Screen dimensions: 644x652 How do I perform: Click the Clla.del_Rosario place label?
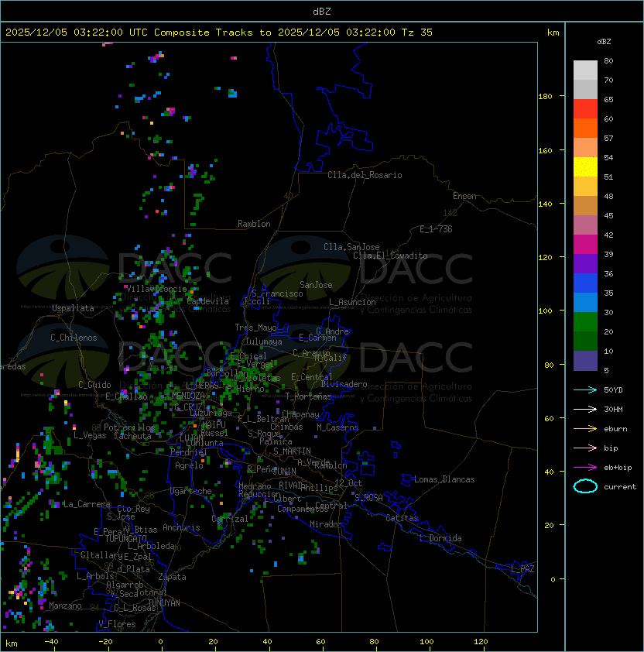(365, 175)
